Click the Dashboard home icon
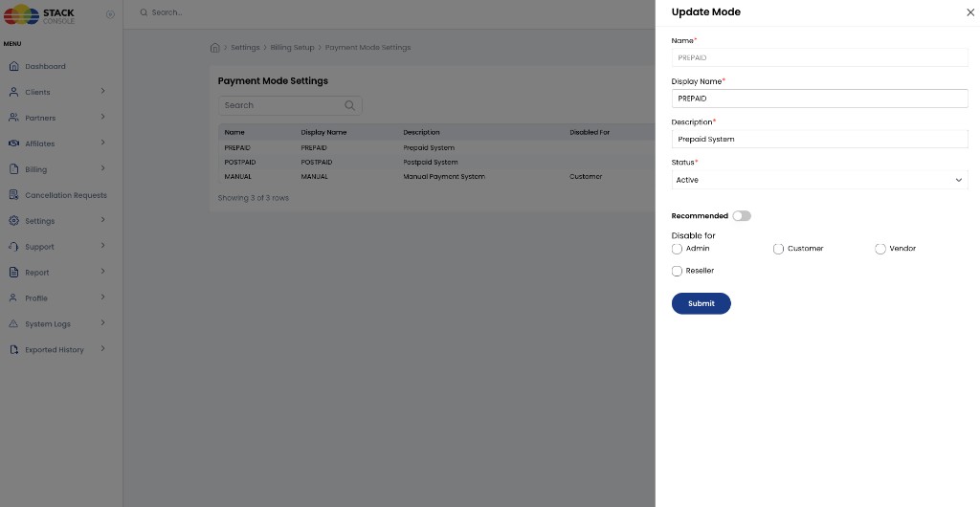The height and width of the screenshot is (507, 980). point(13,66)
